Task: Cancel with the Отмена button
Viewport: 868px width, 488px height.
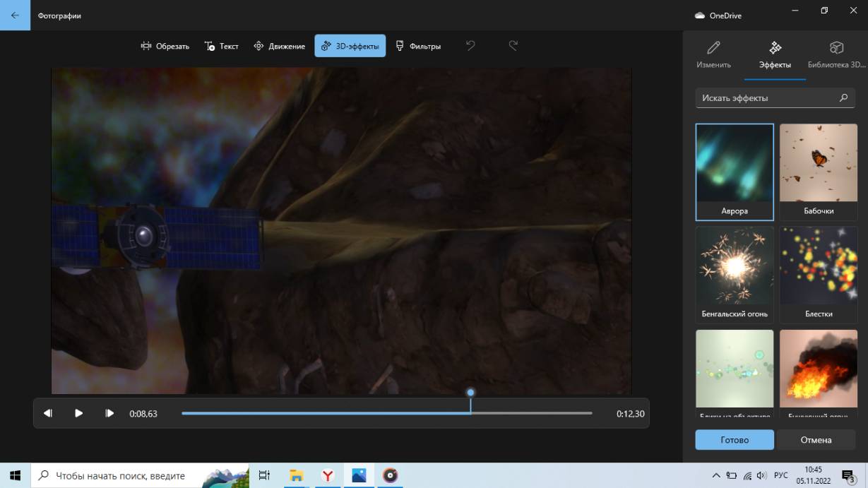Action: (x=816, y=440)
